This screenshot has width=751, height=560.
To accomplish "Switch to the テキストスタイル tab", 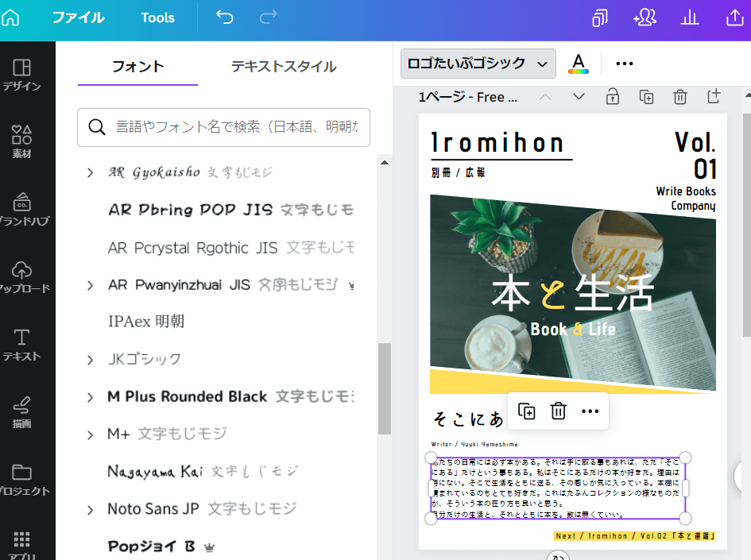I will pyautogui.click(x=284, y=67).
